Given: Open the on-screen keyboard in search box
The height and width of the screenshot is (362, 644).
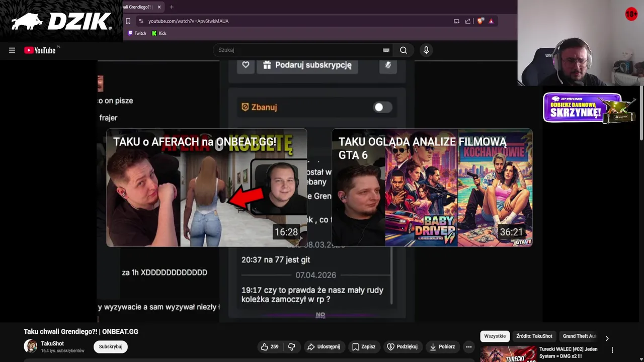Looking at the screenshot, I should (x=386, y=50).
